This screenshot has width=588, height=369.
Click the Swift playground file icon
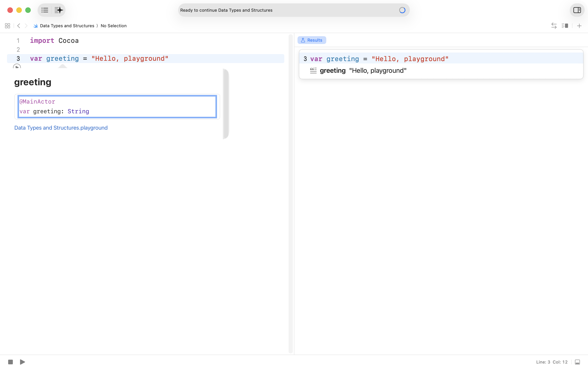point(36,26)
